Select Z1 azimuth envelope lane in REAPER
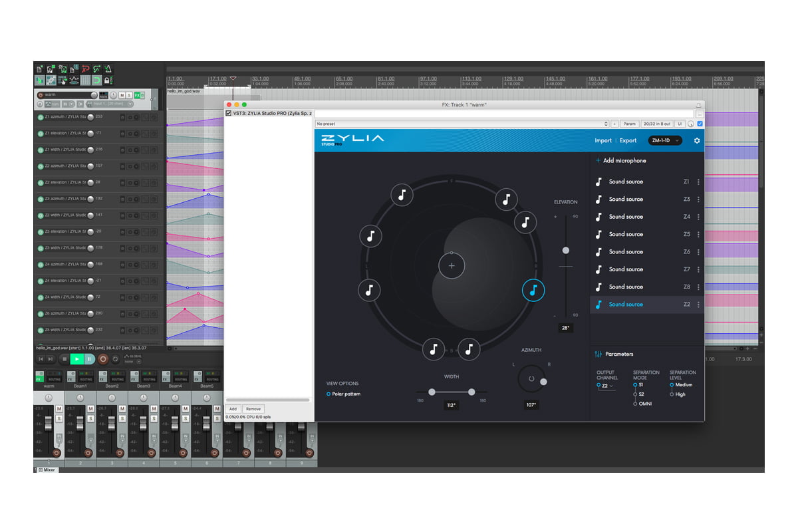 pyautogui.click(x=98, y=117)
